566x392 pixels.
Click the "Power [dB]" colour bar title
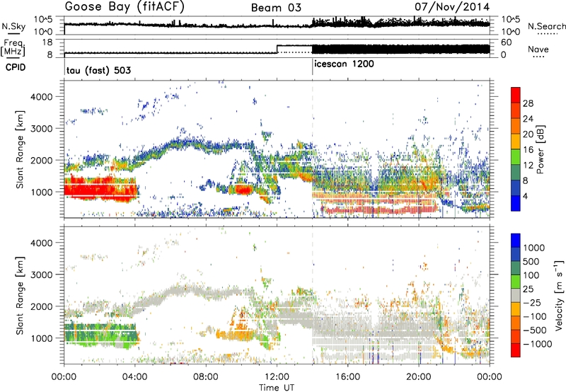tap(541, 149)
